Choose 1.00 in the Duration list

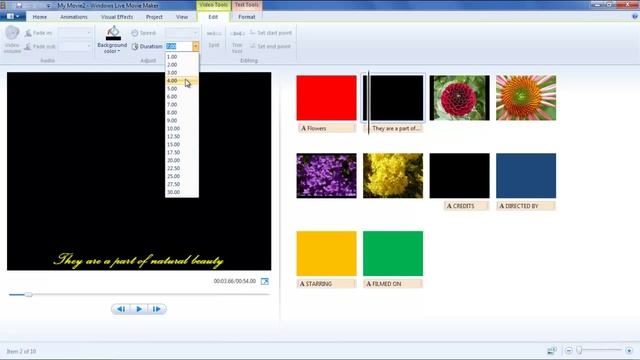(182, 57)
